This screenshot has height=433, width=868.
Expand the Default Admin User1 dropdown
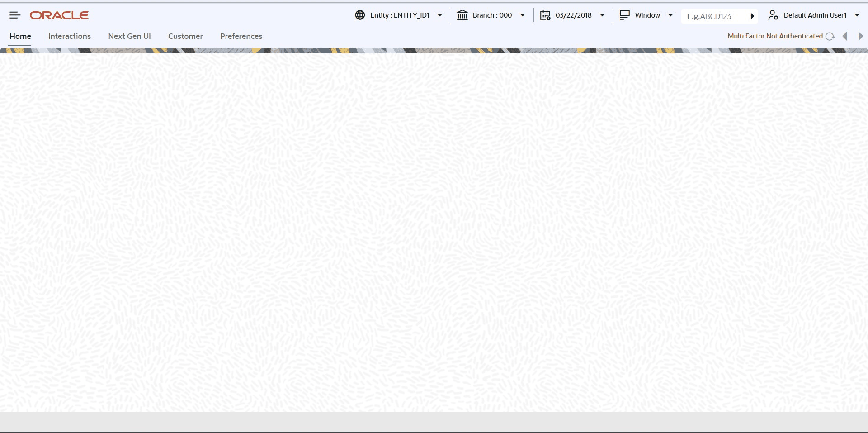pos(857,15)
